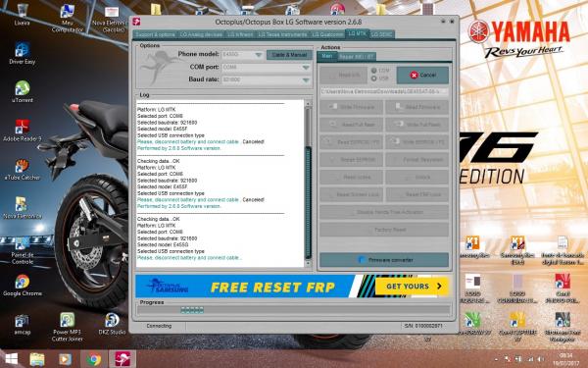Click the log scroll up arrow
The image size is (588, 368).
coord(308,103)
